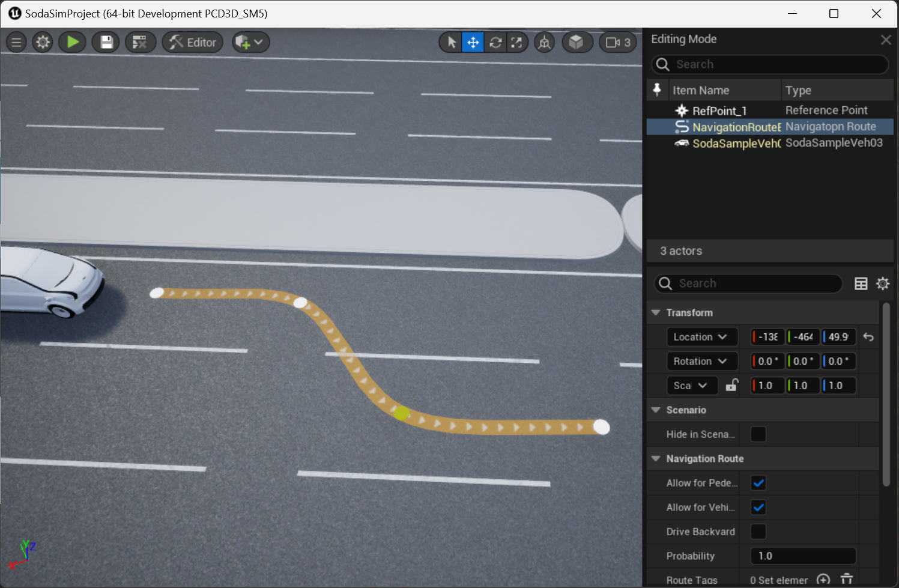
Task: Open settings gear in top toolbar
Action: click(x=43, y=43)
